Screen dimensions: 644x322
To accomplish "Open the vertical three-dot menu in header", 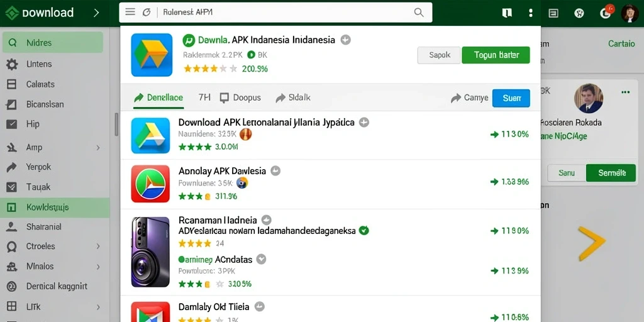I will (x=531, y=13).
